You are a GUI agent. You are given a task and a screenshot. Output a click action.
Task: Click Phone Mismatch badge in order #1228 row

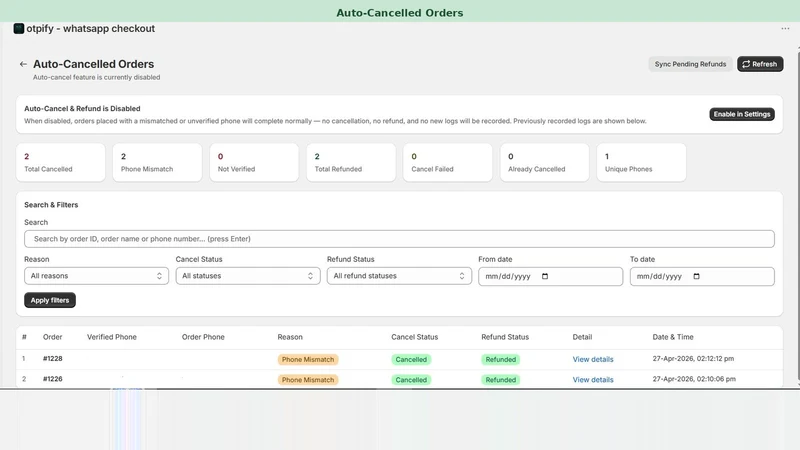click(x=308, y=359)
